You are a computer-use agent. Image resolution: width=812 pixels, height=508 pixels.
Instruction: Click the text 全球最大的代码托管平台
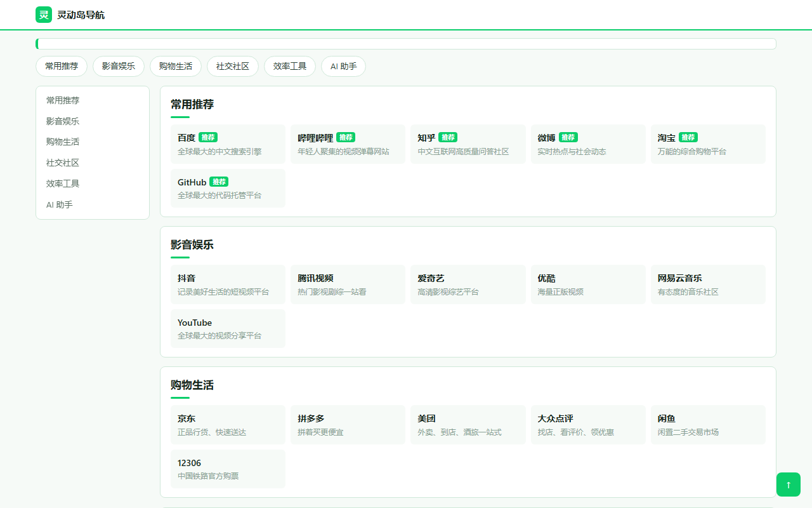pyautogui.click(x=219, y=196)
